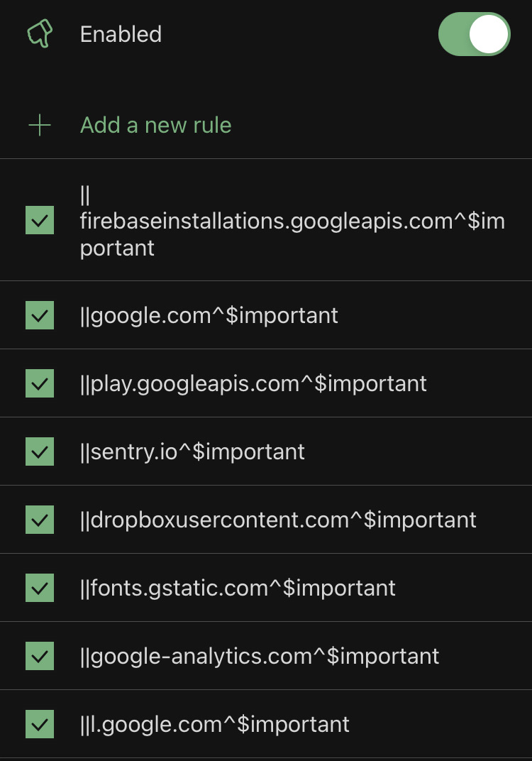Screen dimensions: 532x761
Task: Turn off the Enabled toggle switch
Action: click(x=474, y=34)
